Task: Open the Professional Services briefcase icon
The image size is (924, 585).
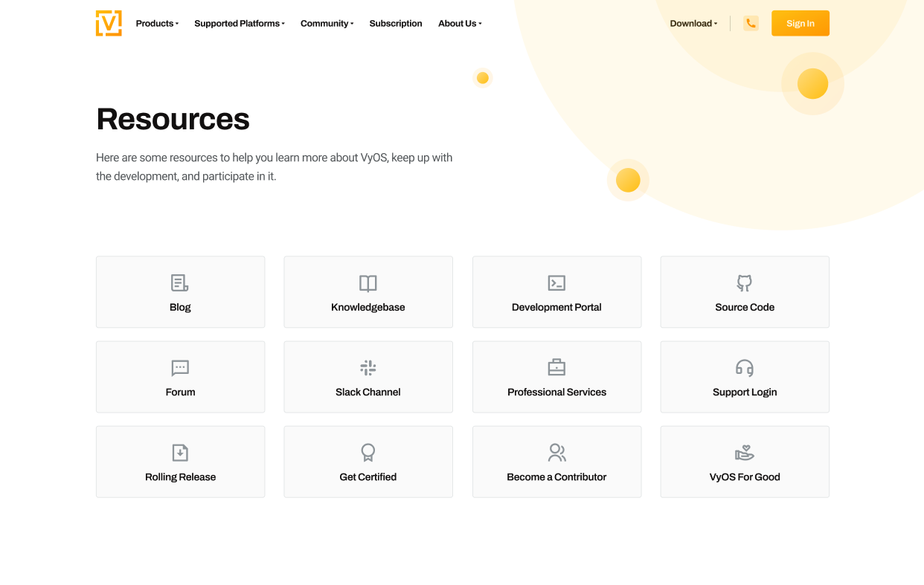Action: coord(556,367)
